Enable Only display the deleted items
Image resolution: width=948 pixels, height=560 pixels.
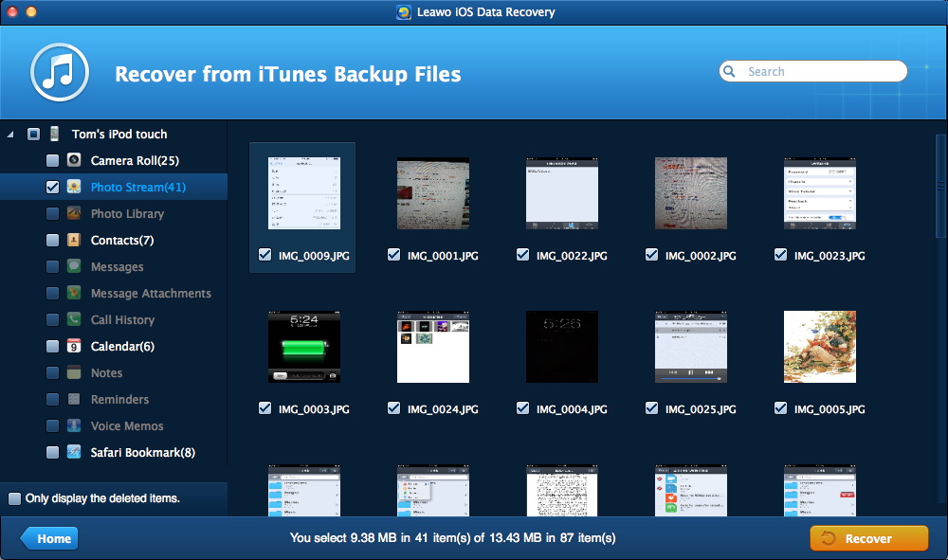[14, 498]
